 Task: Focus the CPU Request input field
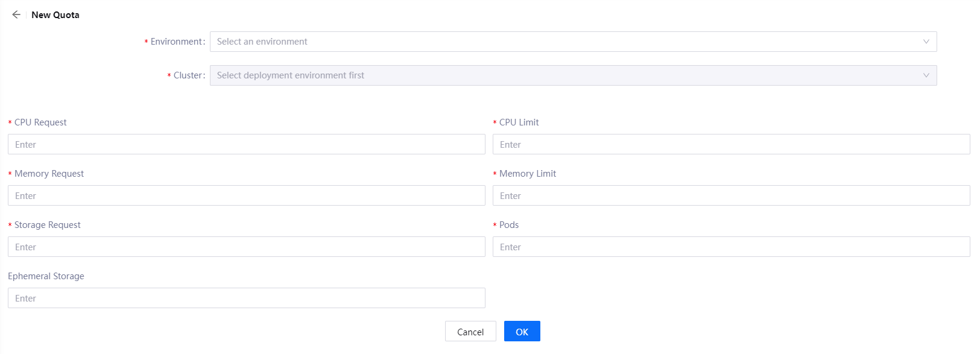pyautogui.click(x=246, y=145)
